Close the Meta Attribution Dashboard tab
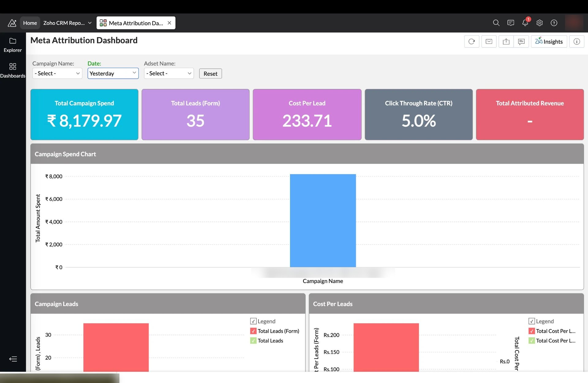 169,23
